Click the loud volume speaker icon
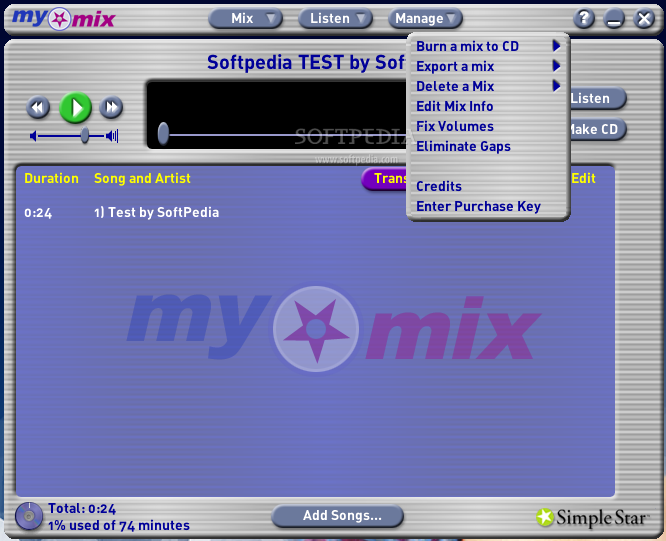 coord(112,136)
